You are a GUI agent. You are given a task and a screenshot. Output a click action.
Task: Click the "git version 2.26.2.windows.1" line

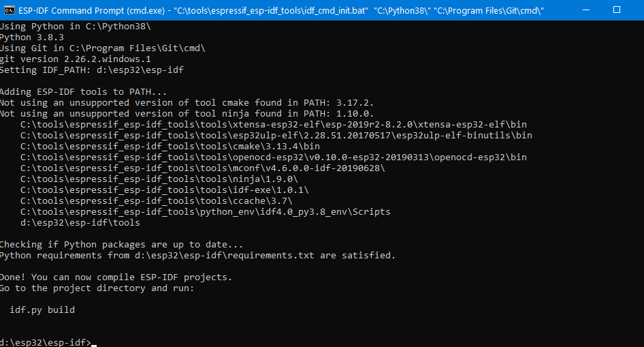[75, 59]
